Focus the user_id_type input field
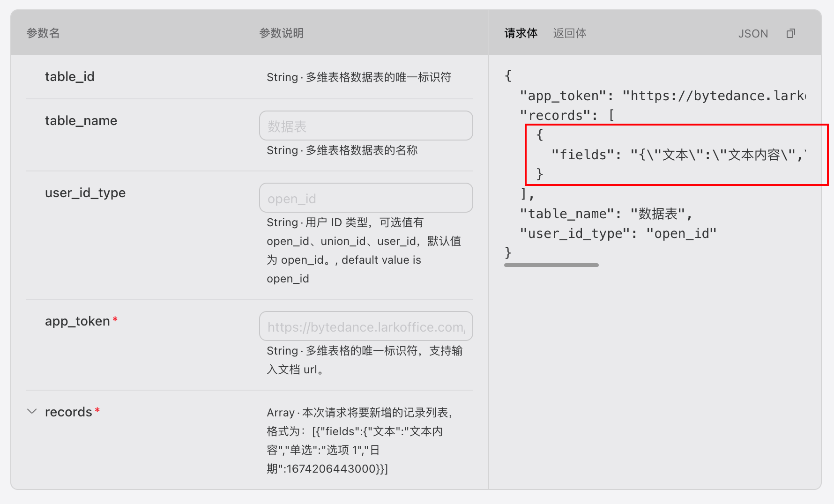The width and height of the screenshot is (834, 504). point(366,198)
